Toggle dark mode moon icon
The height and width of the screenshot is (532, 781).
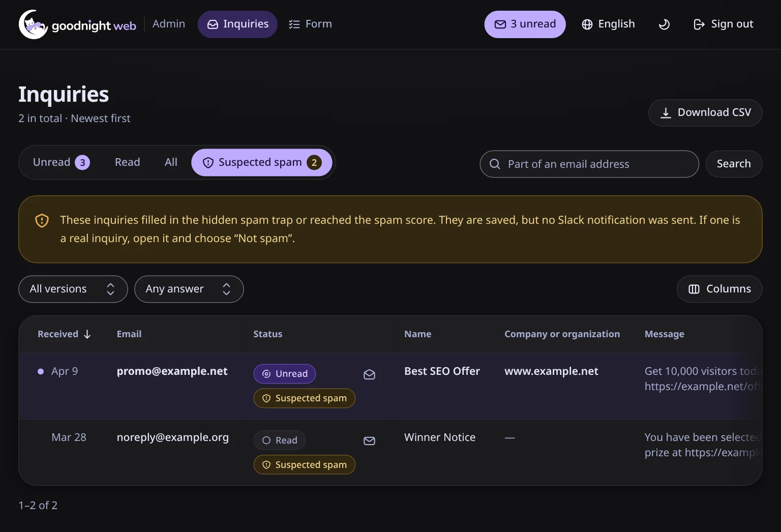pos(664,24)
